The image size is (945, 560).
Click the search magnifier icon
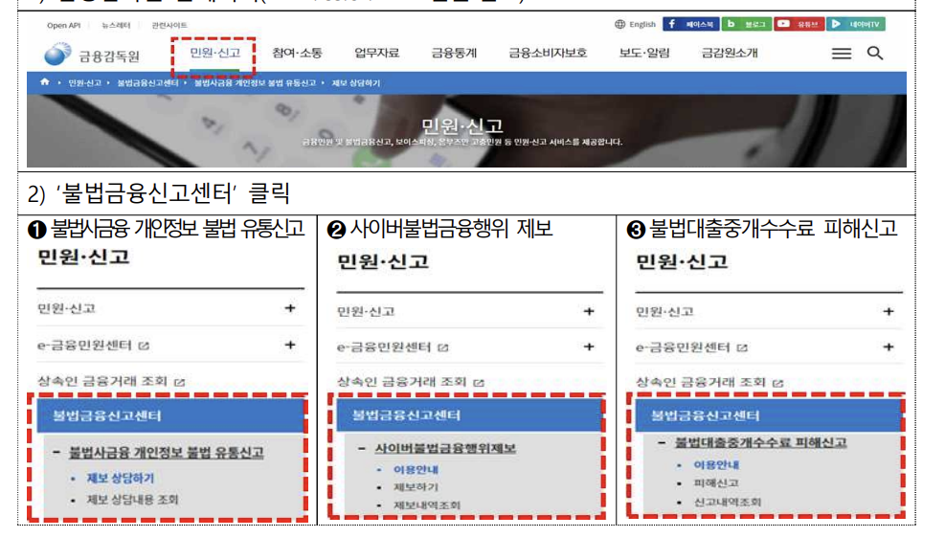875,53
